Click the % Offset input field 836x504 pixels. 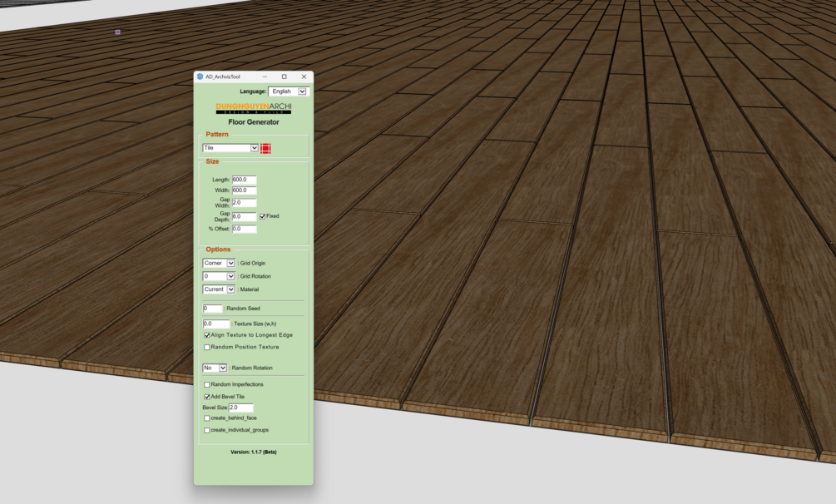point(245,229)
